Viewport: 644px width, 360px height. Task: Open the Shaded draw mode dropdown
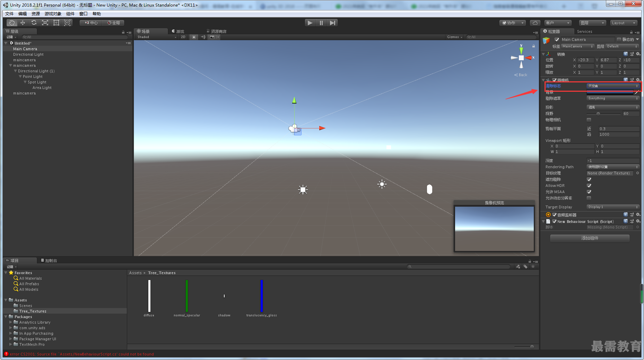157,37
